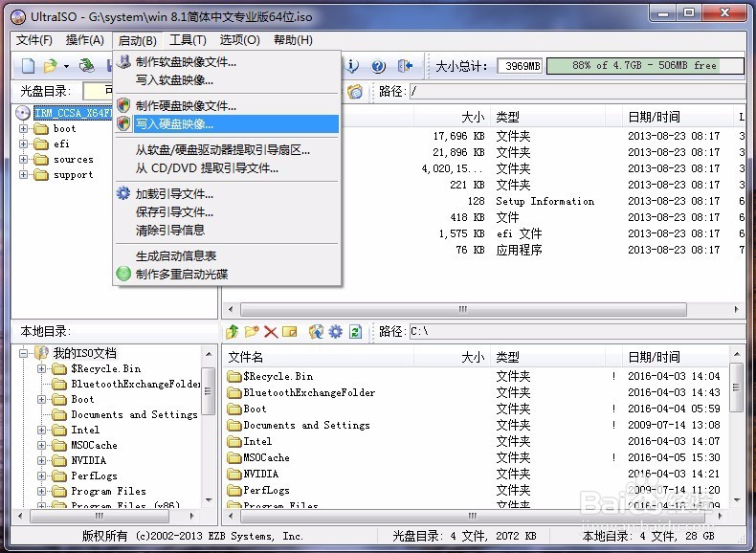Click the folder icon left of upper path
This screenshot has height=553, width=756.
tap(355, 91)
